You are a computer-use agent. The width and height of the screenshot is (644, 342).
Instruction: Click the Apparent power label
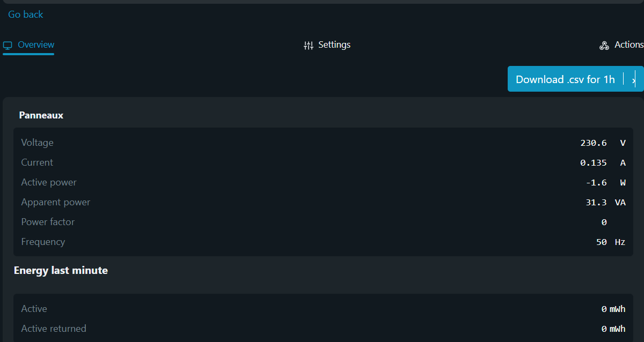click(56, 202)
